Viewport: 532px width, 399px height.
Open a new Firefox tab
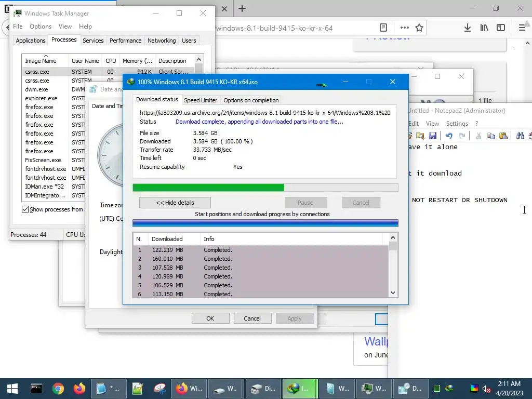click(x=242, y=8)
